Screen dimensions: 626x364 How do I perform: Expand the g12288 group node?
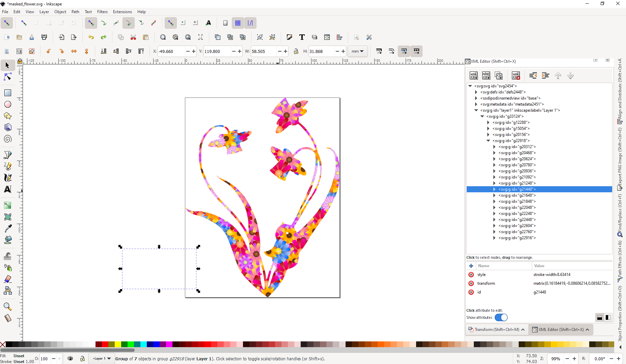(x=488, y=122)
